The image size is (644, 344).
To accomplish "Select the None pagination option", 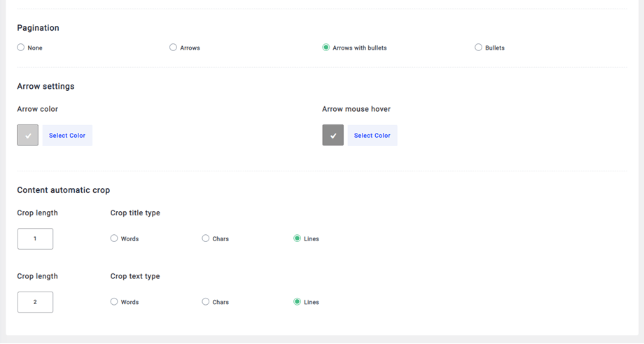I will (21, 48).
